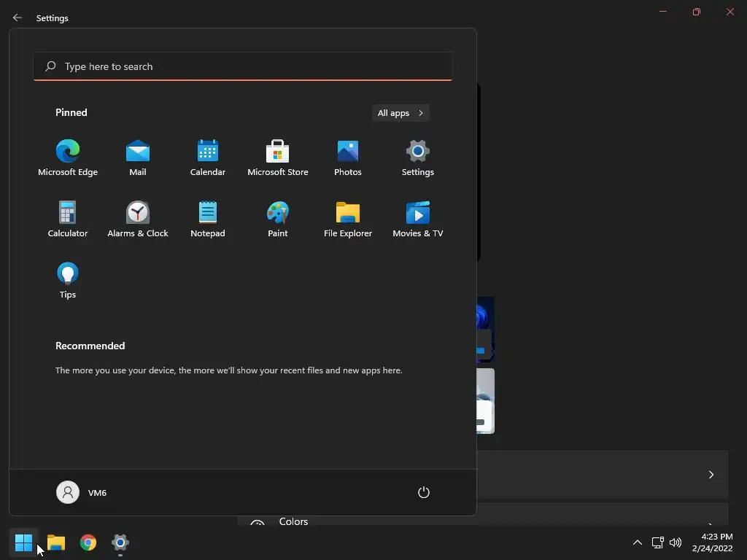The height and width of the screenshot is (560, 747).
Task: Launch the Paint app
Action: pos(278,219)
